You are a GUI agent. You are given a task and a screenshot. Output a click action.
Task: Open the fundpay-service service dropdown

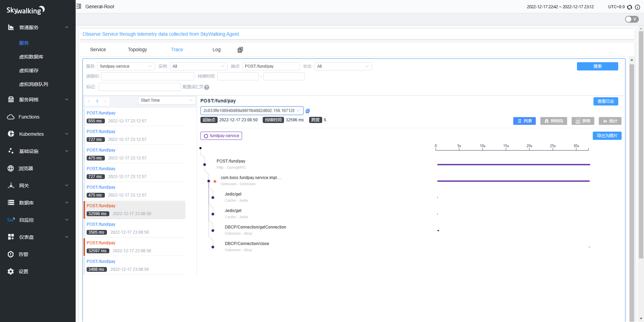[x=126, y=66]
